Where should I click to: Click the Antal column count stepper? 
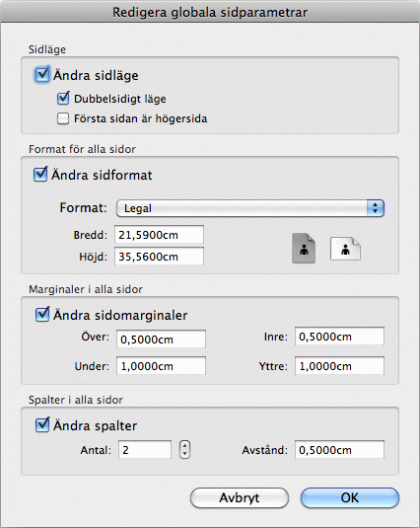coord(184,450)
